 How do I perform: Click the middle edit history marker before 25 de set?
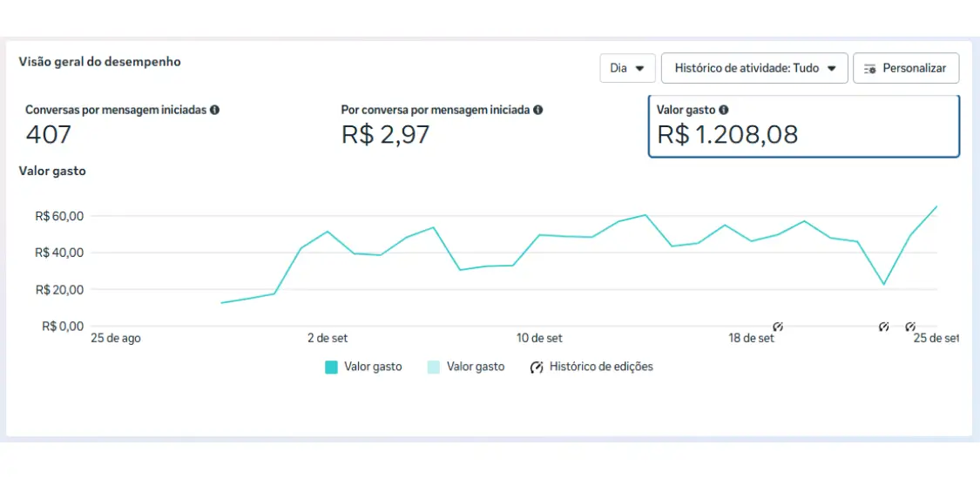point(883,327)
